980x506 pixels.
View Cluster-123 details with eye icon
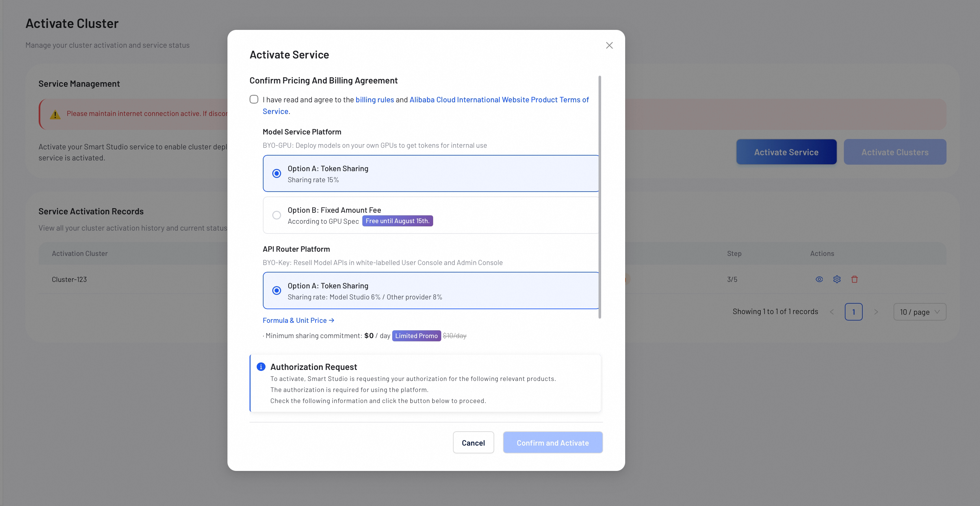819,279
